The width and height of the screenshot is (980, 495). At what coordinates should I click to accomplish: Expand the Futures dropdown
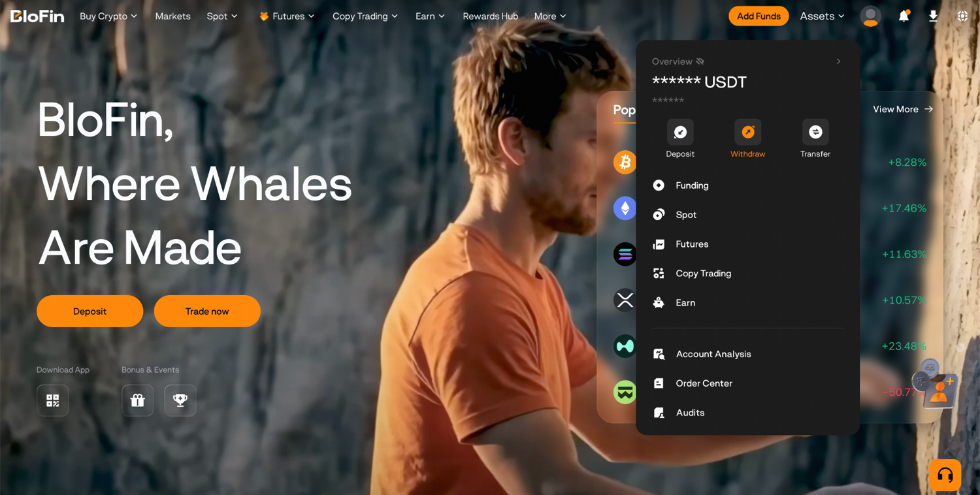pos(287,16)
